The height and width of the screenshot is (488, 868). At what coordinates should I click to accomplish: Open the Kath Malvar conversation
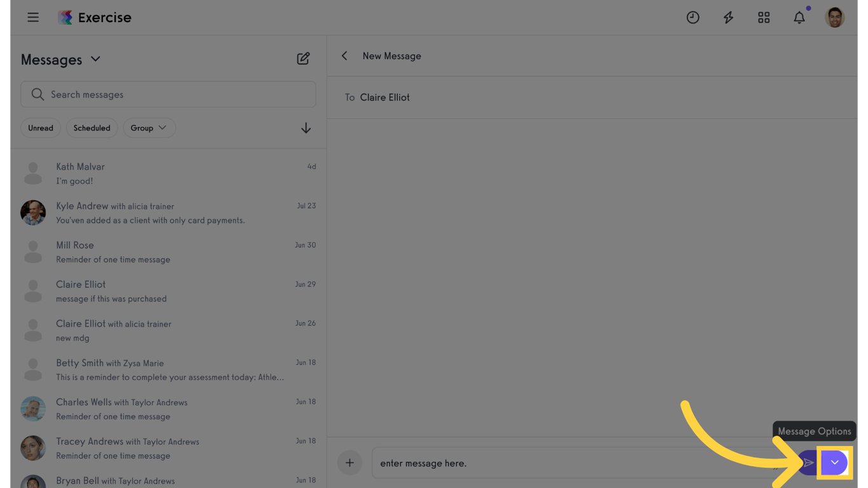click(x=168, y=173)
